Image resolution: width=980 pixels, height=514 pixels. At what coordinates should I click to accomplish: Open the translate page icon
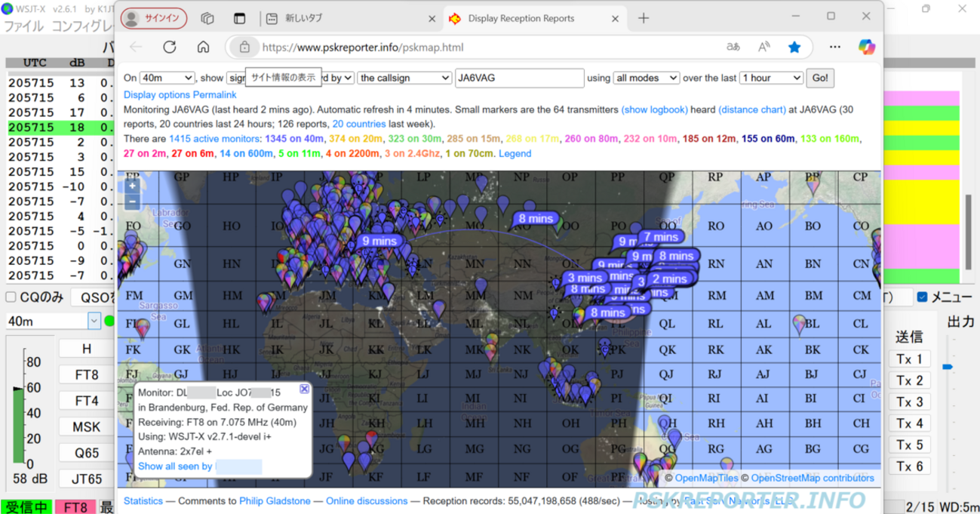pos(733,47)
